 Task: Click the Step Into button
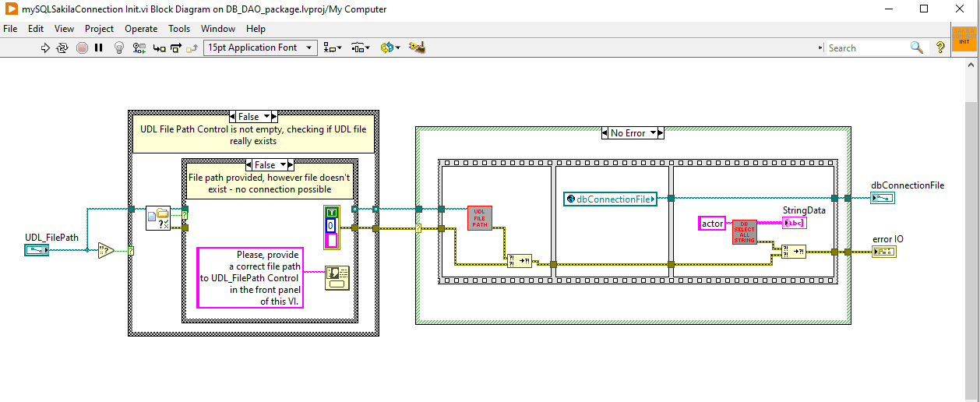[159, 48]
